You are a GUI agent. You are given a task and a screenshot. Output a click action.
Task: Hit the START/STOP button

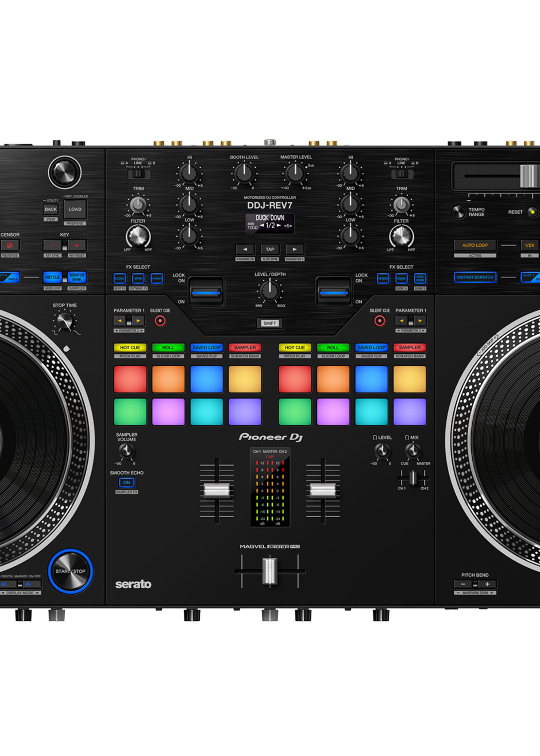point(71,571)
